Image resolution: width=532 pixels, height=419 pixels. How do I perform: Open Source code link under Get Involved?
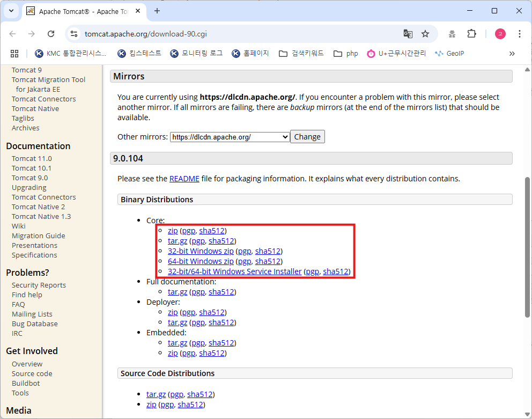(32, 374)
